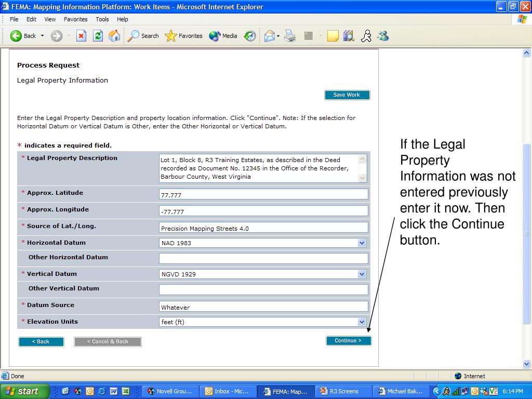Click the Mail envelope icon in the toolbar
This screenshot has width=532, height=399.
[x=270, y=36]
